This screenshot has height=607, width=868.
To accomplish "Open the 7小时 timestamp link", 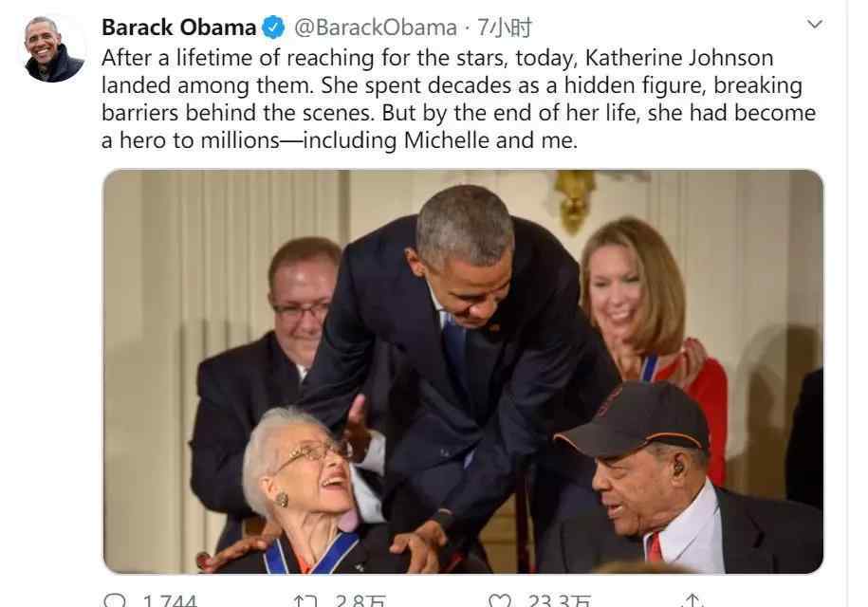I will [505, 28].
